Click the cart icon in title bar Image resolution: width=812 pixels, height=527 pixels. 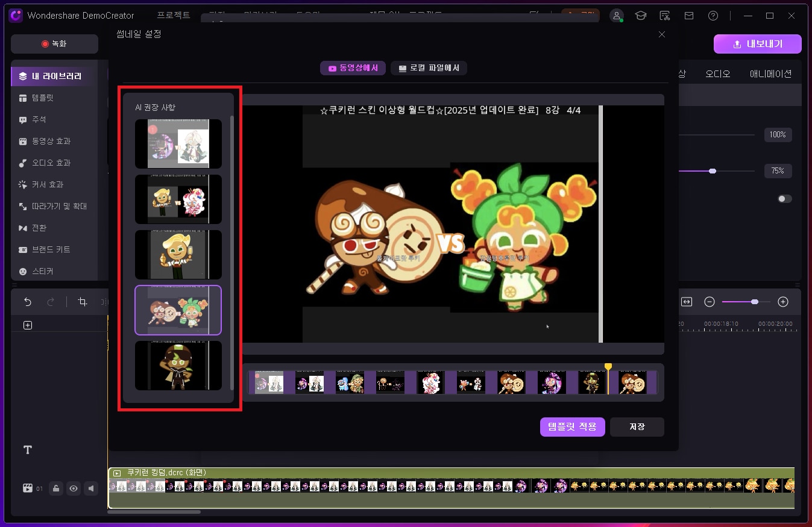point(665,16)
